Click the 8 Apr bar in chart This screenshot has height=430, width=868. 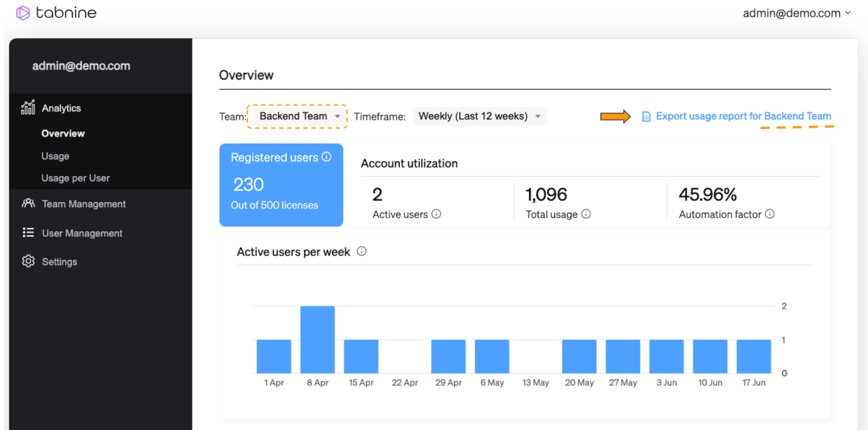pyautogui.click(x=317, y=339)
